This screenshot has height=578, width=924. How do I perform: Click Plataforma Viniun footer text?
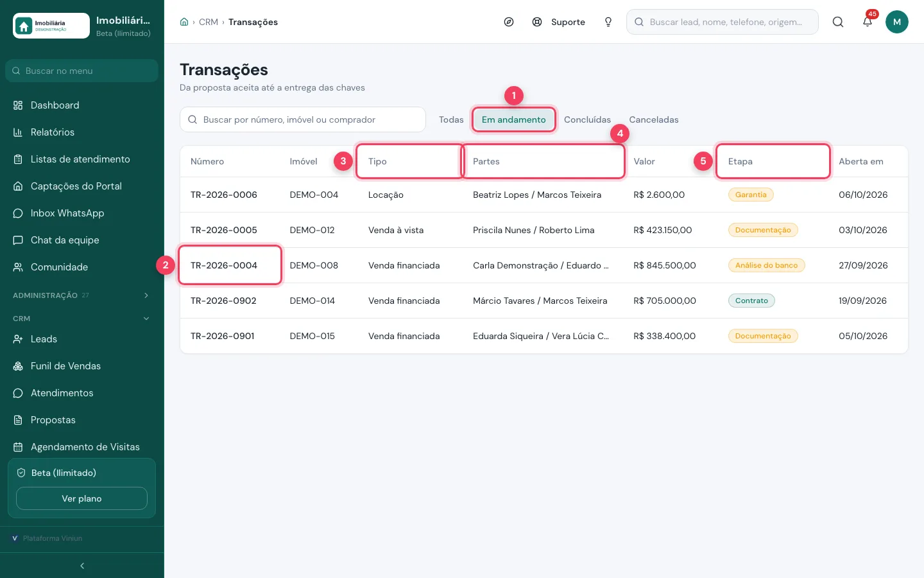pos(53,538)
